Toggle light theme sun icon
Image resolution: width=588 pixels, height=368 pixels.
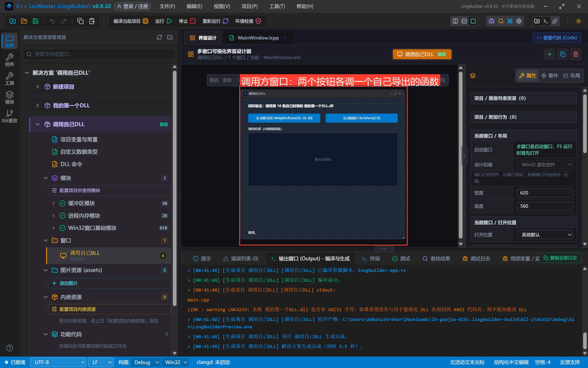pyautogui.click(x=579, y=21)
